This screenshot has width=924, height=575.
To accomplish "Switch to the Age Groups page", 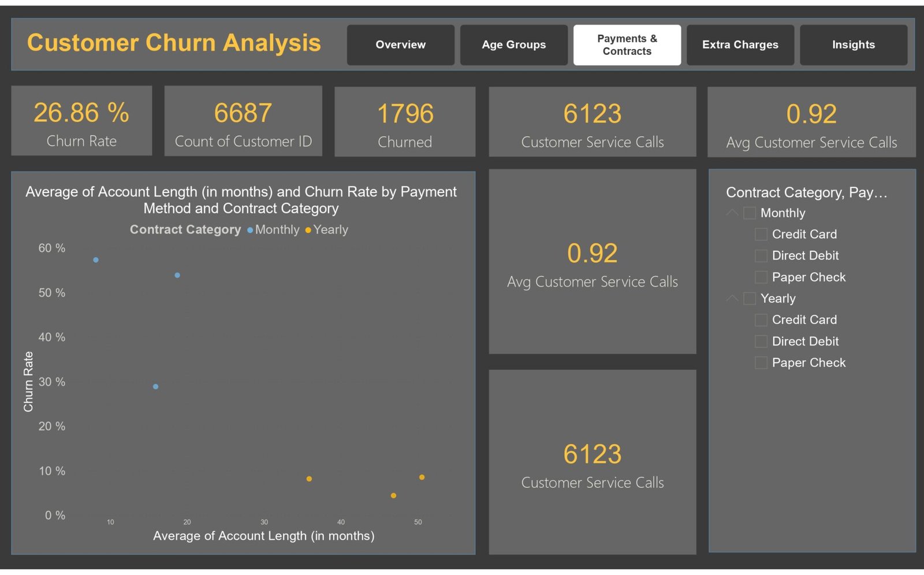I will [x=513, y=45].
